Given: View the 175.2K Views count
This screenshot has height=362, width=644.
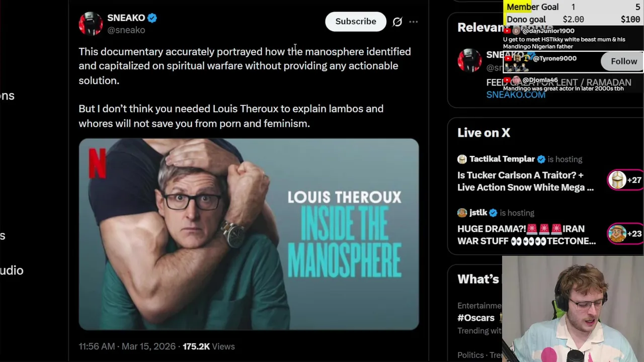Looking at the screenshot, I should point(208,346).
